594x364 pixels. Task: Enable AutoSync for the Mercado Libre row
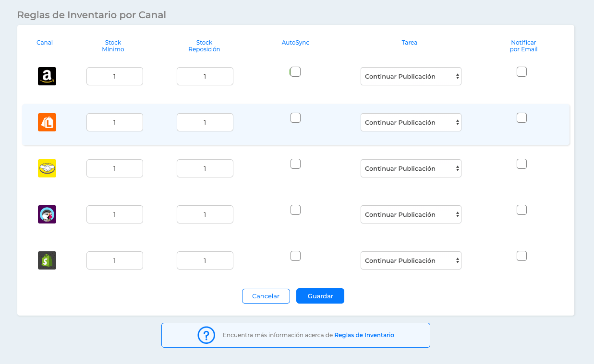click(296, 164)
